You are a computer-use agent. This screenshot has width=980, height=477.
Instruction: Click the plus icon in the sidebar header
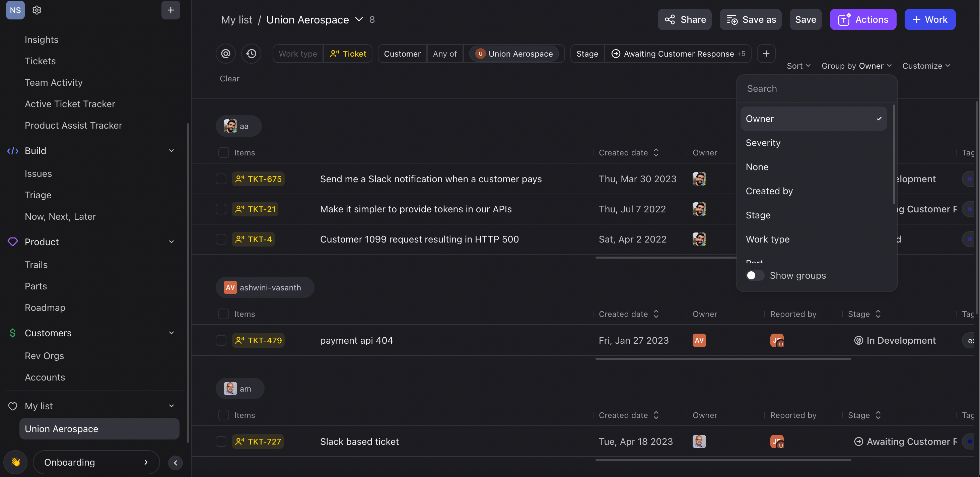tap(170, 10)
